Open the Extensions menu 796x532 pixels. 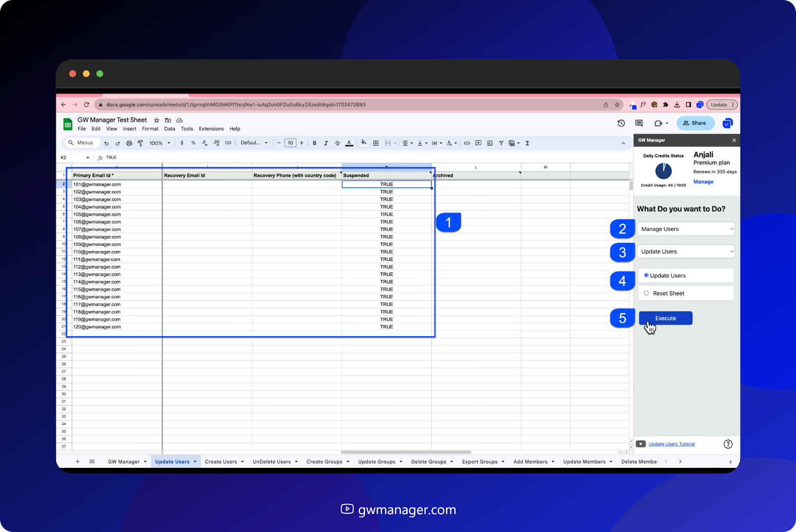point(211,129)
